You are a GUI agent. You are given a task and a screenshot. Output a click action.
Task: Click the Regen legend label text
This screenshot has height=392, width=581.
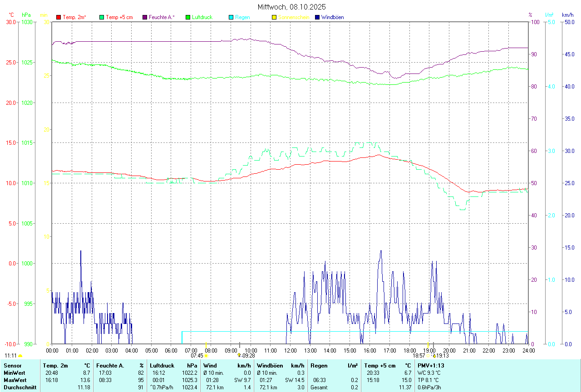coord(242,17)
